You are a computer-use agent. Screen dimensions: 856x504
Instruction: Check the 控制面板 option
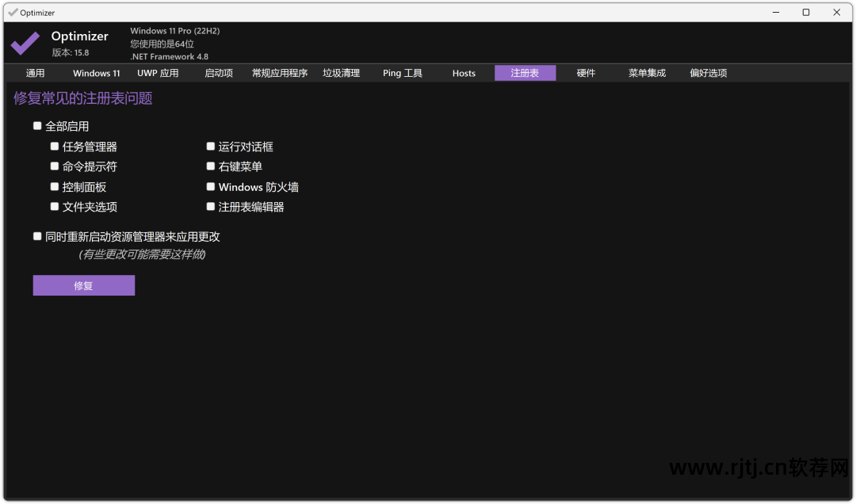tap(54, 186)
